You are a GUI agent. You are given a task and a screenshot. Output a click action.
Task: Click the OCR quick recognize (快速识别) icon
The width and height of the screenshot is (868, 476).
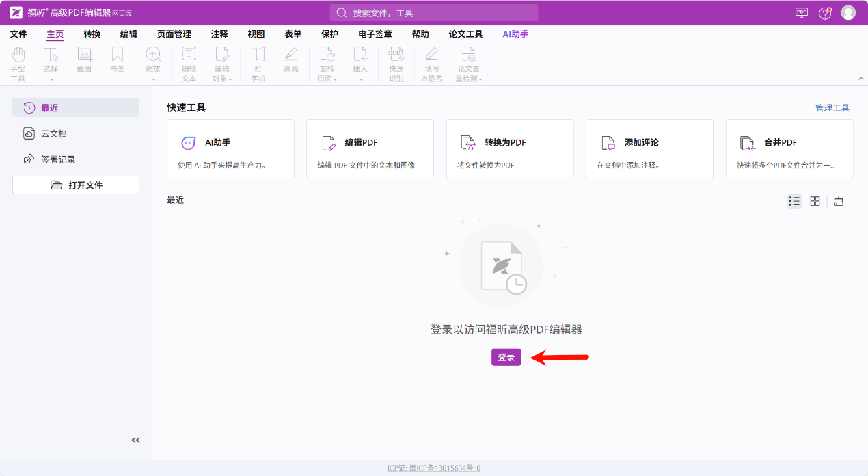coord(396,55)
